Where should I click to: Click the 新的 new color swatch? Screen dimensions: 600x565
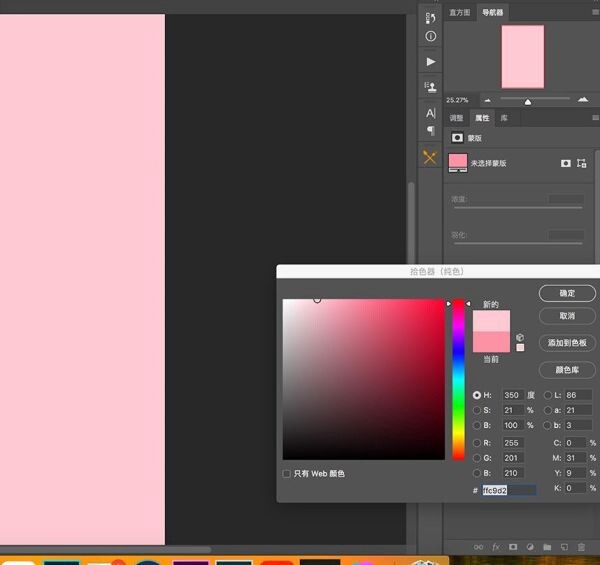point(491,321)
